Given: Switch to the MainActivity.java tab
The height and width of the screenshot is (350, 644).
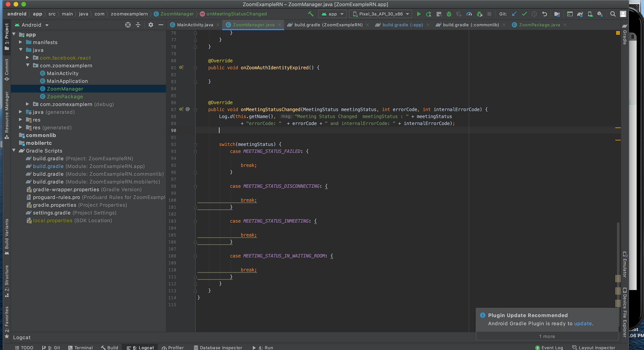Looking at the screenshot, I should coord(195,25).
